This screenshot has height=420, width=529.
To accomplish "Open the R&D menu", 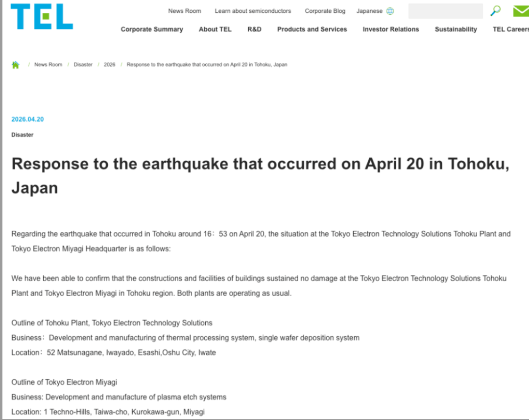I will click(254, 29).
